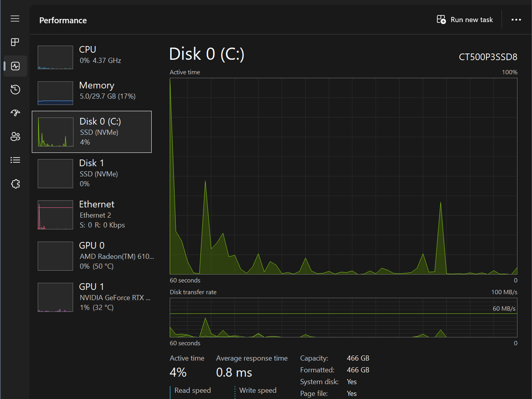Go to the Processes page icon

15,42
